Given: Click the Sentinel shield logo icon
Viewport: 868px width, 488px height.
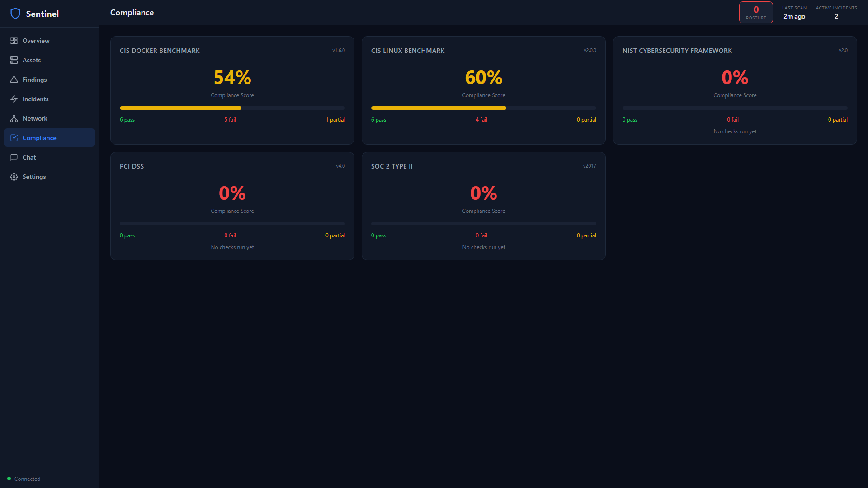Looking at the screenshot, I should 15,14.
